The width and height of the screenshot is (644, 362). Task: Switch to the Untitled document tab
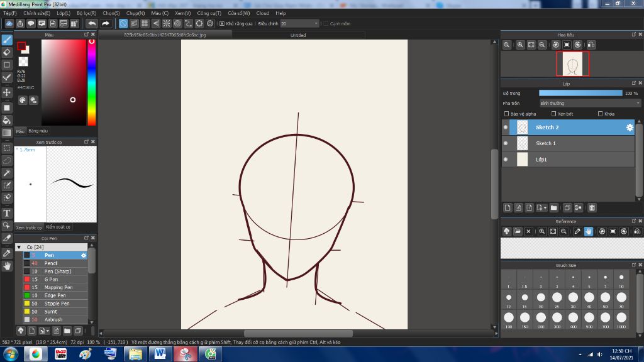tap(298, 35)
